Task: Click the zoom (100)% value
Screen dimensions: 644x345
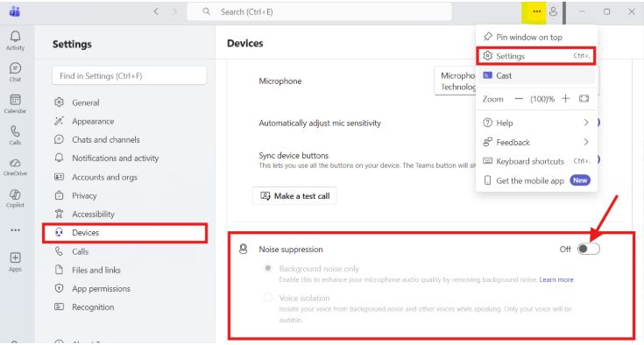Action: [542, 99]
